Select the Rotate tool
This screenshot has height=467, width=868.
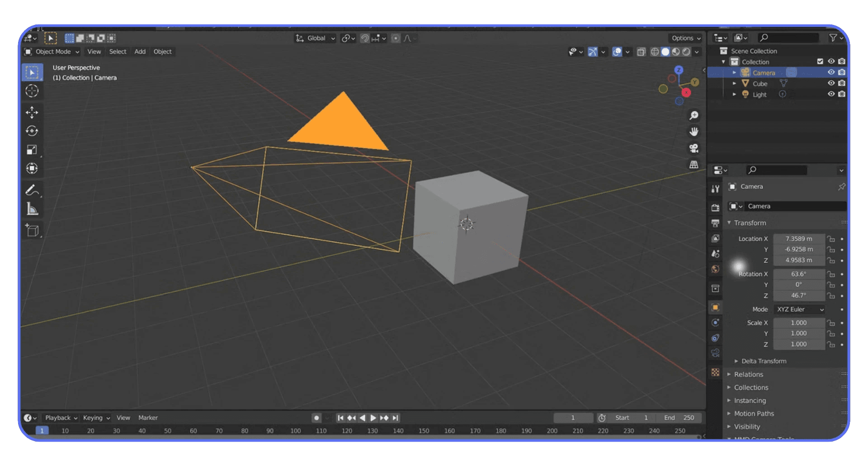(32, 131)
